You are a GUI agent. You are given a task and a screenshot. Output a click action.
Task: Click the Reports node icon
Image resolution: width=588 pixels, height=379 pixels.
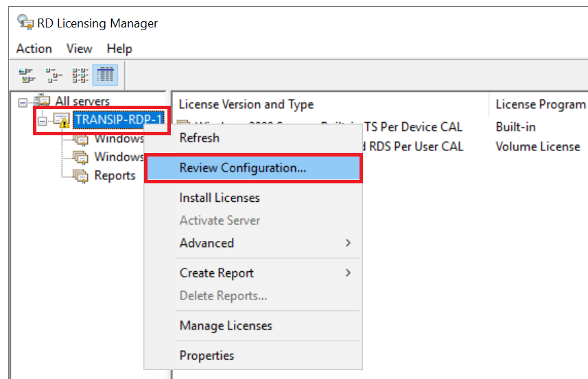(81, 176)
